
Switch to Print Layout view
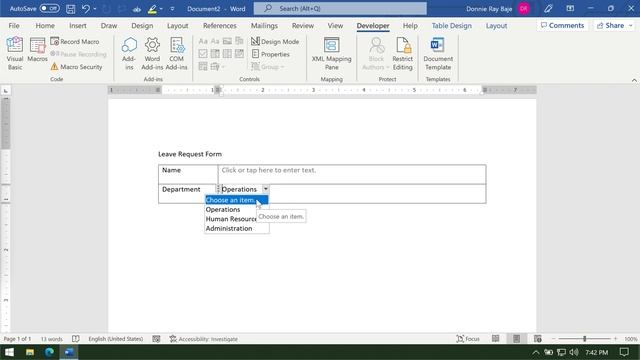516,339
